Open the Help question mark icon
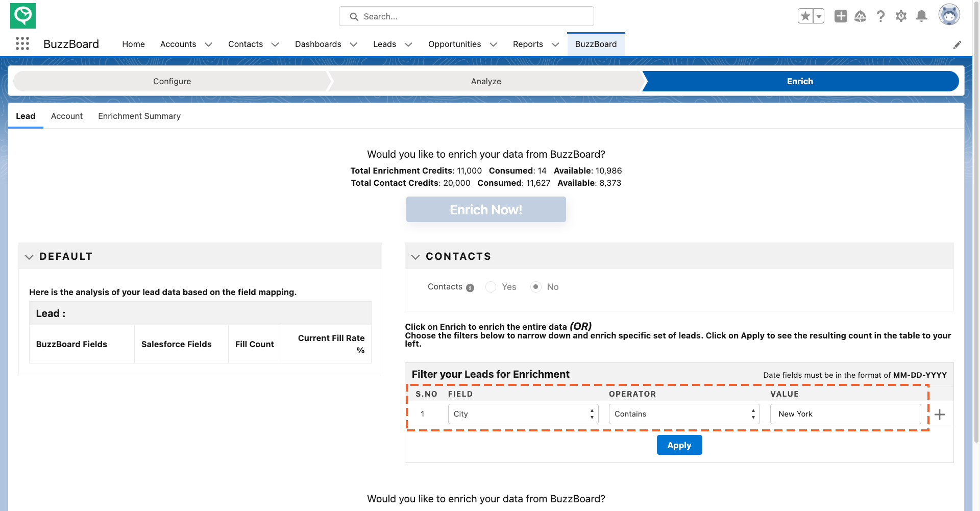The width and height of the screenshot is (980, 511). (x=880, y=16)
